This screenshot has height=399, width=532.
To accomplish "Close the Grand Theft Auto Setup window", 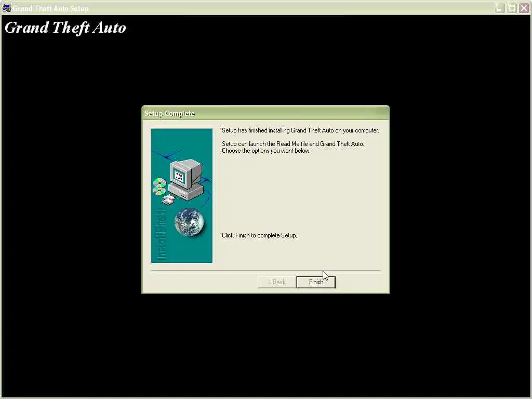I will (x=524, y=8).
